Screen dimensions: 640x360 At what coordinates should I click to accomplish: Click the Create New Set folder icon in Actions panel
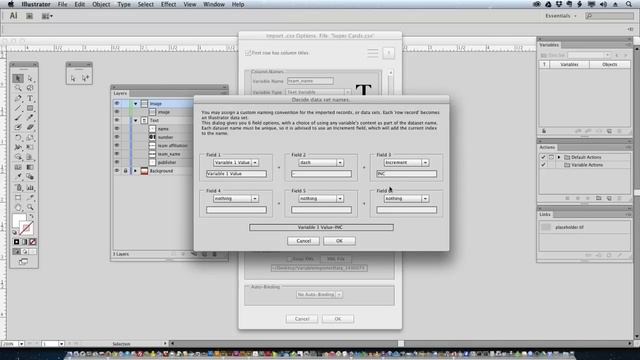click(598, 198)
